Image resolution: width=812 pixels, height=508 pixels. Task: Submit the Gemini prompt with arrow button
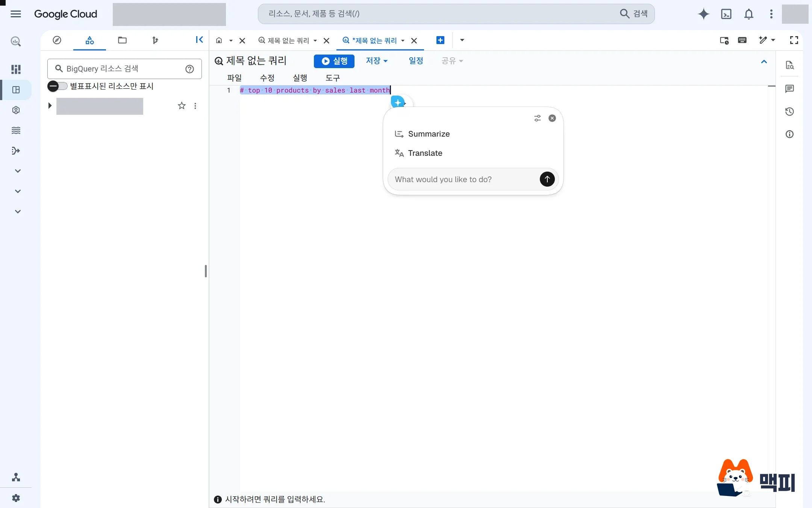(x=547, y=179)
